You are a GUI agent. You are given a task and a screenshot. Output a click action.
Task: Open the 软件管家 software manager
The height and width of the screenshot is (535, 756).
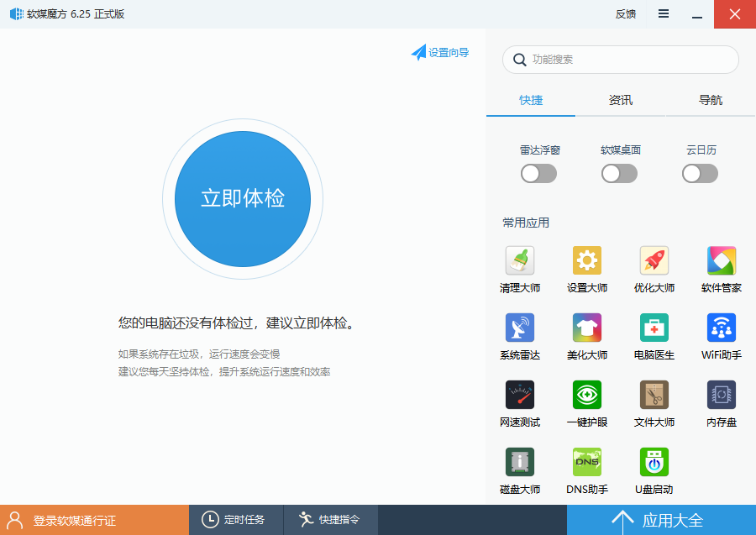click(722, 269)
